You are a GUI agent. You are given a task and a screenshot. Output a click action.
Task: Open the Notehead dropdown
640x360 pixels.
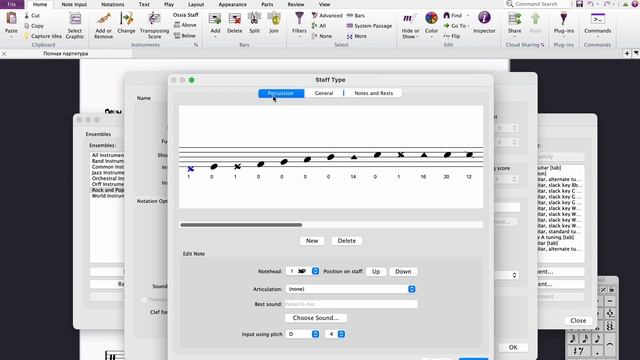tap(302, 271)
